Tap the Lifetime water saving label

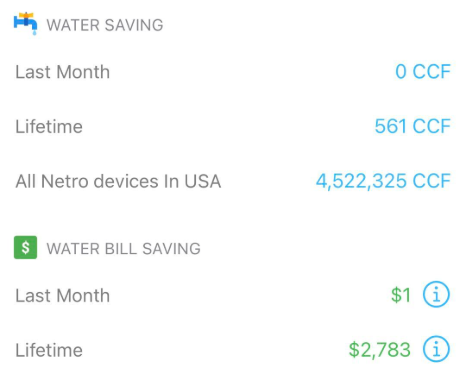(x=49, y=127)
